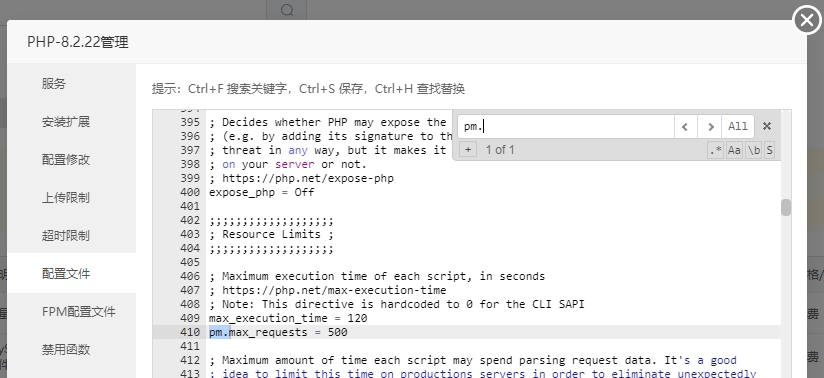Toggle case sensitive search Aa
The width and height of the screenshot is (824, 378).
[x=734, y=150]
